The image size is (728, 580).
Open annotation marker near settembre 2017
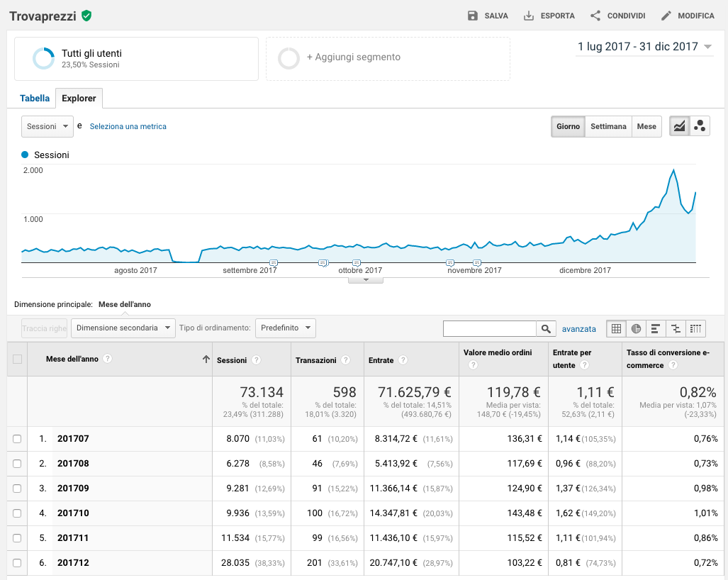pos(274,263)
